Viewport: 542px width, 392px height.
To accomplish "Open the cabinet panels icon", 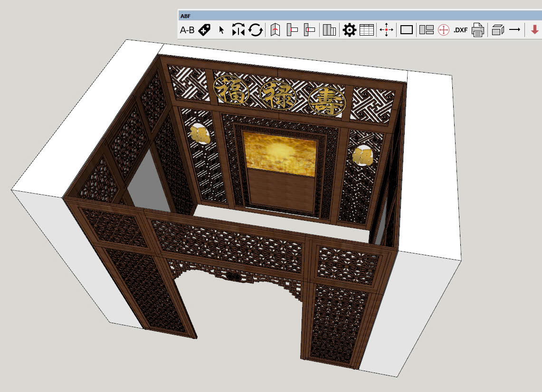I will click(x=329, y=30).
